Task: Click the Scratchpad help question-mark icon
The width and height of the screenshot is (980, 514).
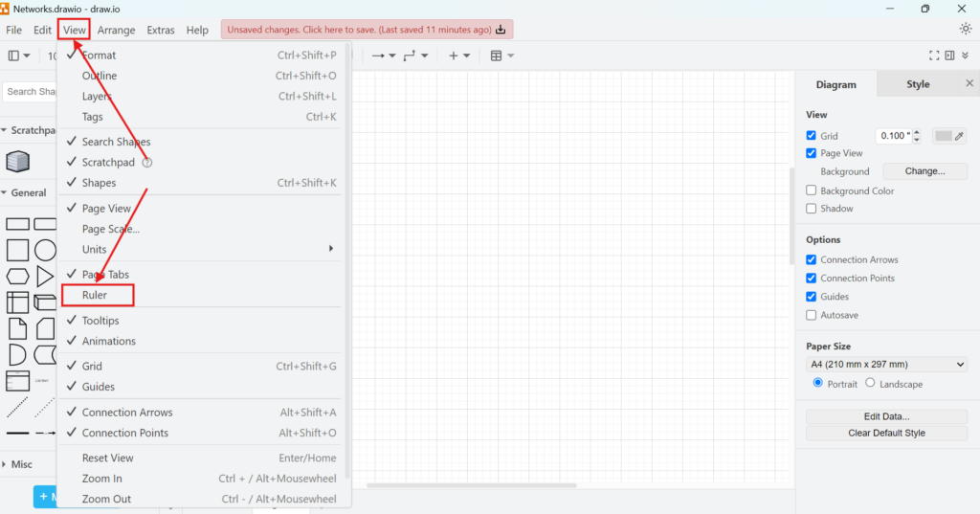Action: point(147,163)
